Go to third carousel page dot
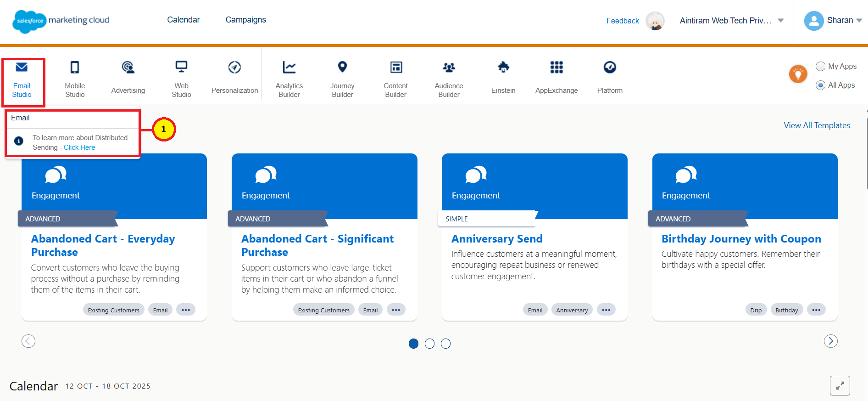Screen dimensions: 868x401 pos(445,344)
